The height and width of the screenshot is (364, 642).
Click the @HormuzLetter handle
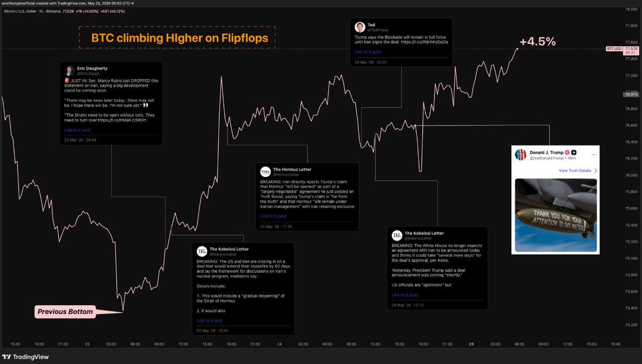click(285, 174)
